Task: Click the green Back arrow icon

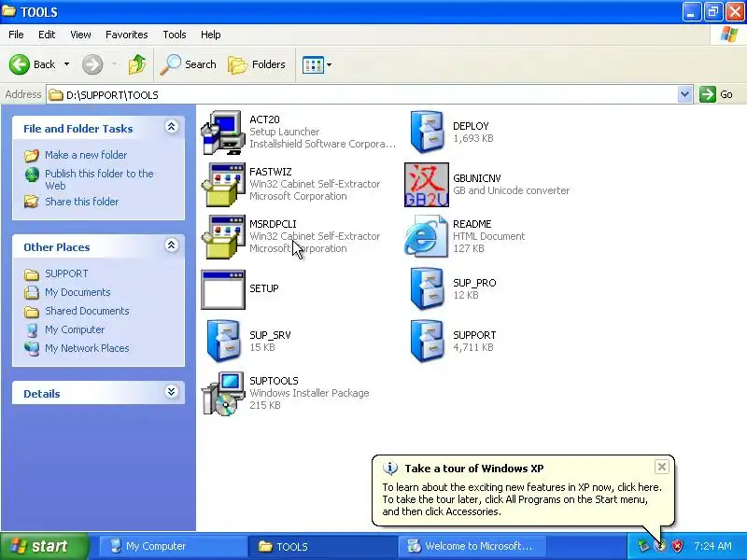Action: point(20,64)
